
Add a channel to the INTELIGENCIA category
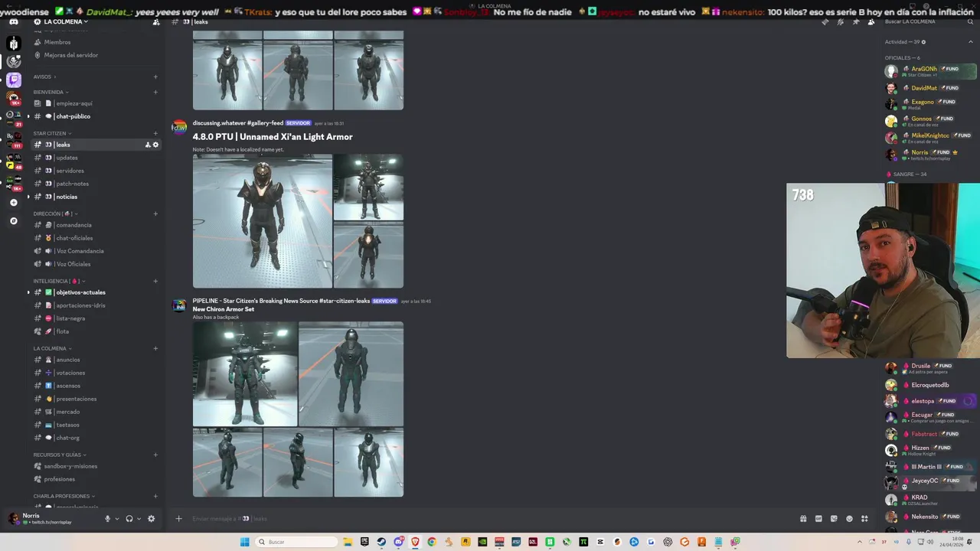tap(155, 281)
